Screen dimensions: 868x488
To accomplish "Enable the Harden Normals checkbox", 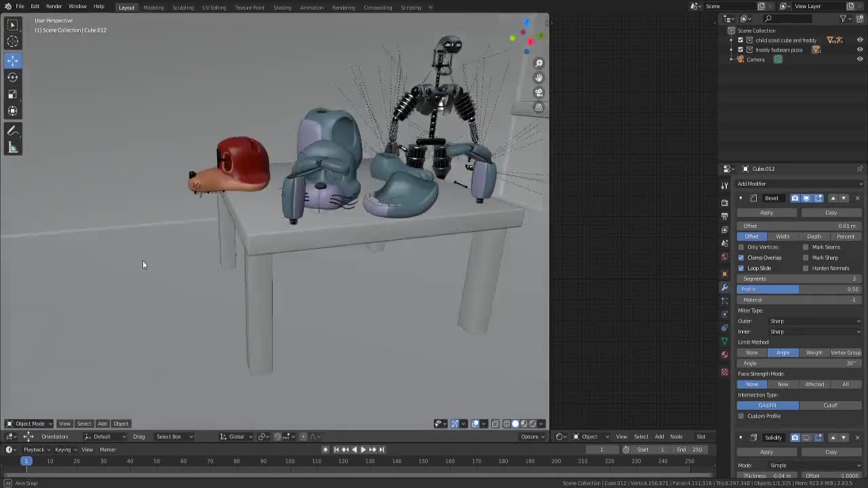I will pyautogui.click(x=806, y=268).
